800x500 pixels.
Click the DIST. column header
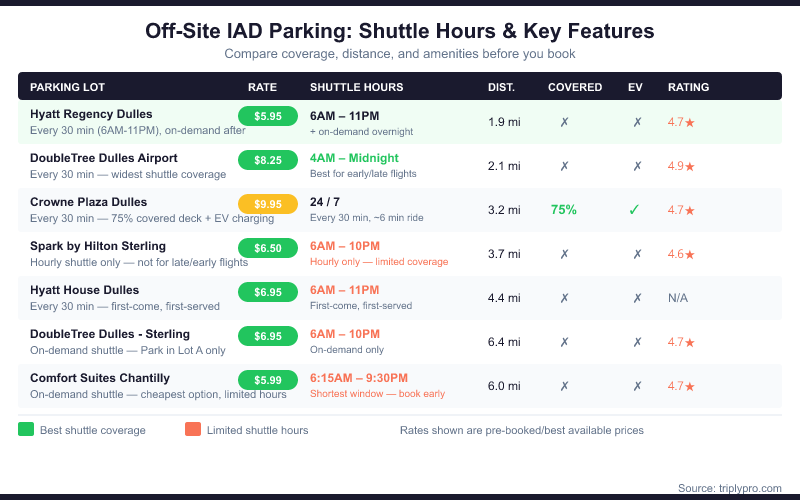502,87
